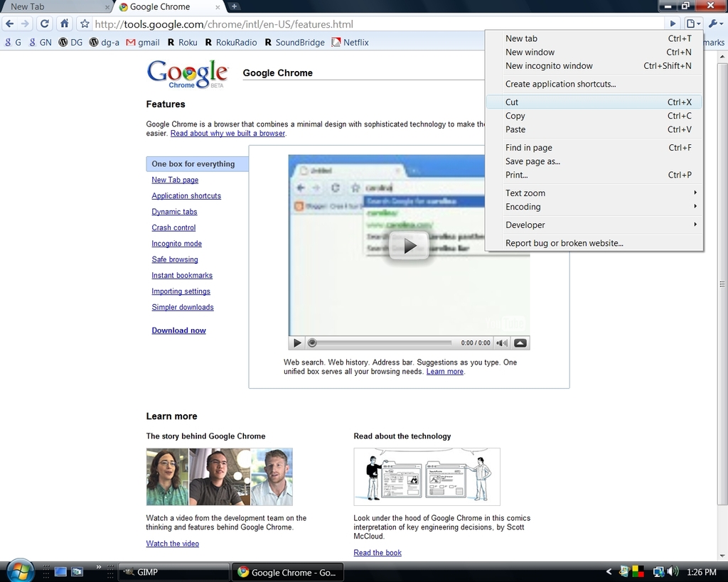Click the Read the book link

tap(378, 553)
